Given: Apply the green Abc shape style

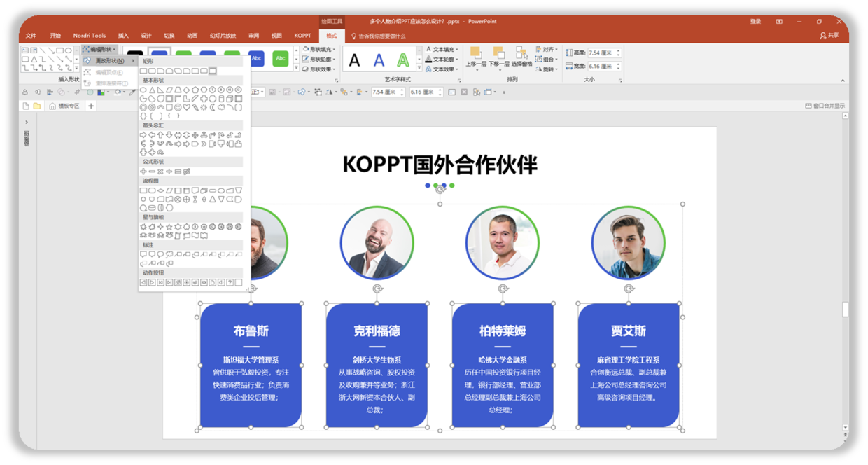Looking at the screenshot, I should (281, 58).
